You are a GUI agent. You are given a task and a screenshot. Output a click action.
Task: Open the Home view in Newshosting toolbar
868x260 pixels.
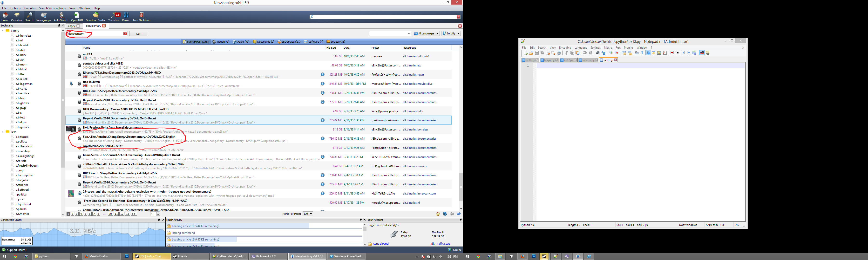coord(5,16)
